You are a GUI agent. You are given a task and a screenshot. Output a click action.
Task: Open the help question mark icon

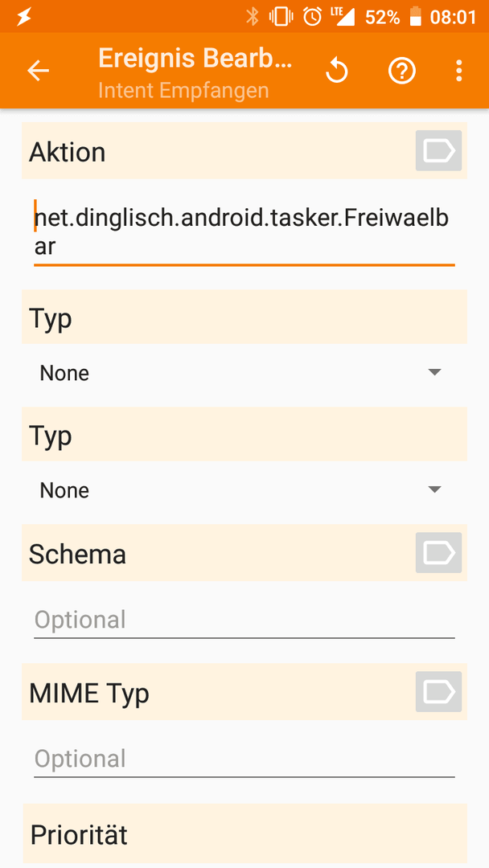401,71
